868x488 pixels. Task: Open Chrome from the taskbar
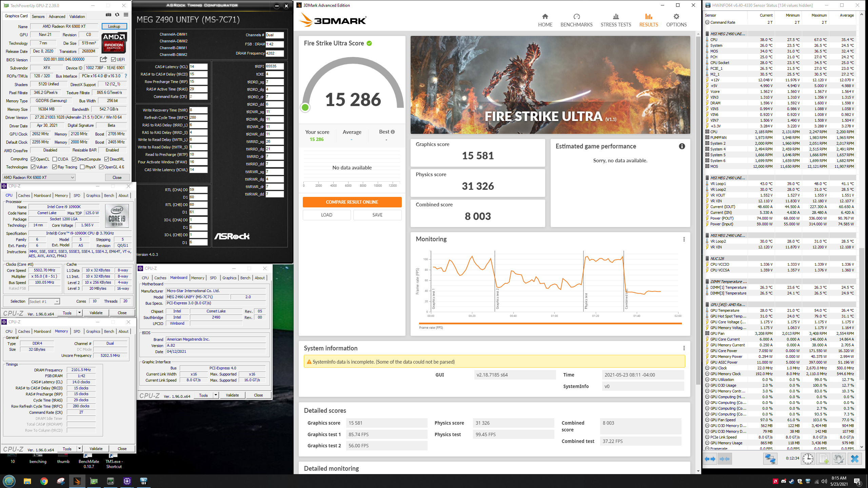44,481
